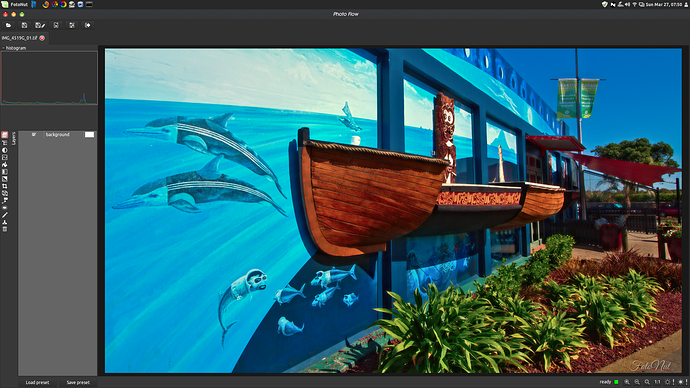Close the IMG_4519G_01.tif tab
The image size is (690, 388).
(x=42, y=38)
